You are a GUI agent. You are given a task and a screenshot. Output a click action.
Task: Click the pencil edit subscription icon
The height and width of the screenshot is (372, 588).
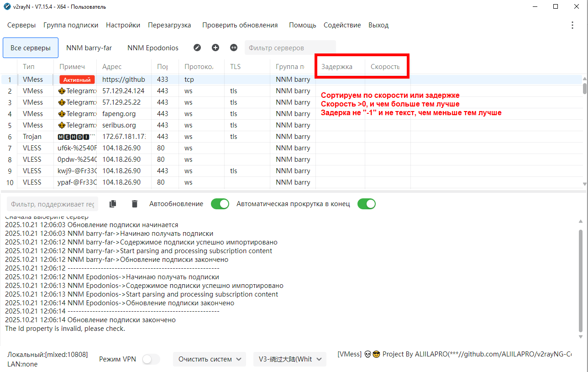pos(197,48)
